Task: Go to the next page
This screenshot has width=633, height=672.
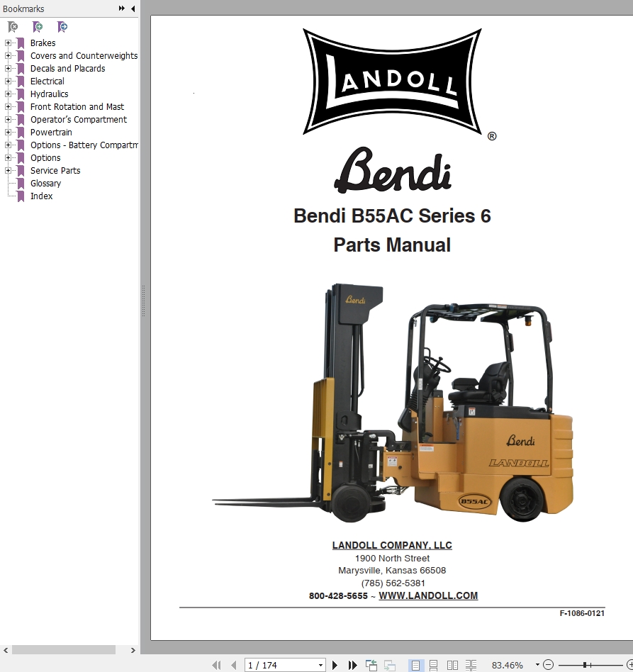Action: click(335, 665)
